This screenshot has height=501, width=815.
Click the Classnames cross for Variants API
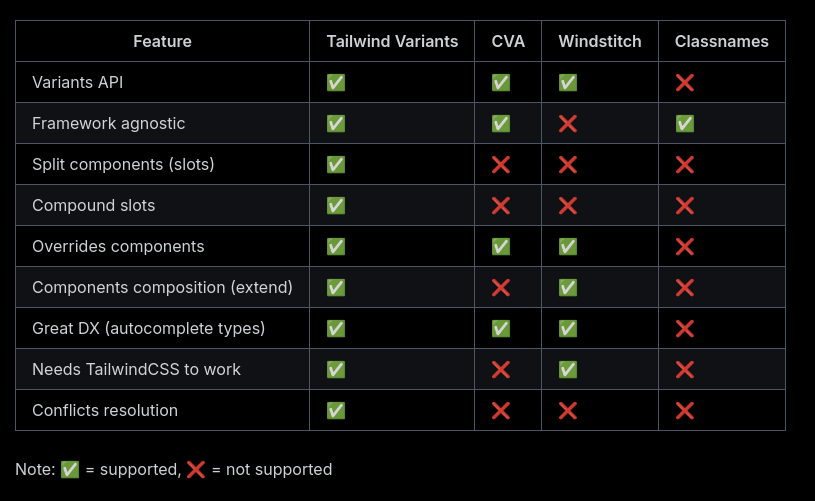click(685, 83)
